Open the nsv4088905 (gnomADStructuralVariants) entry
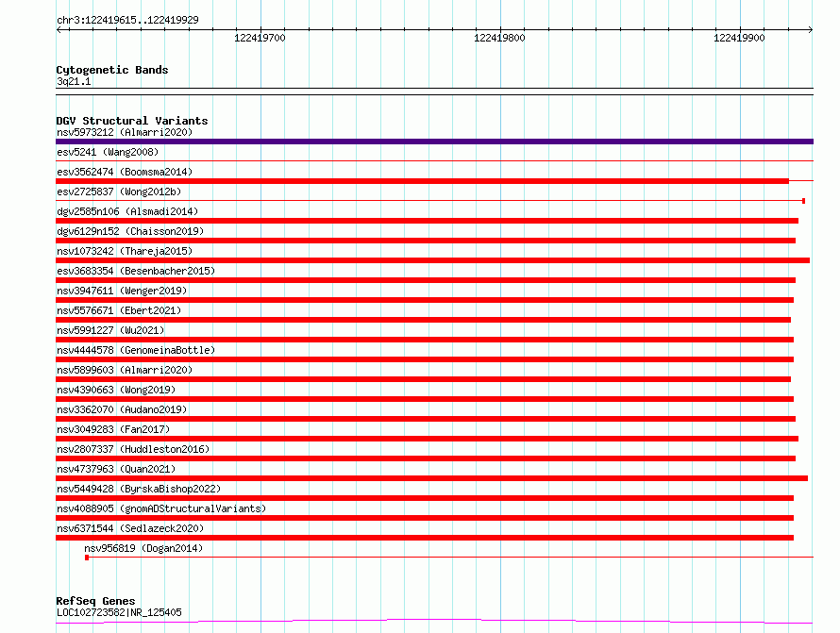The width and height of the screenshot is (840, 633). point(161,508)
